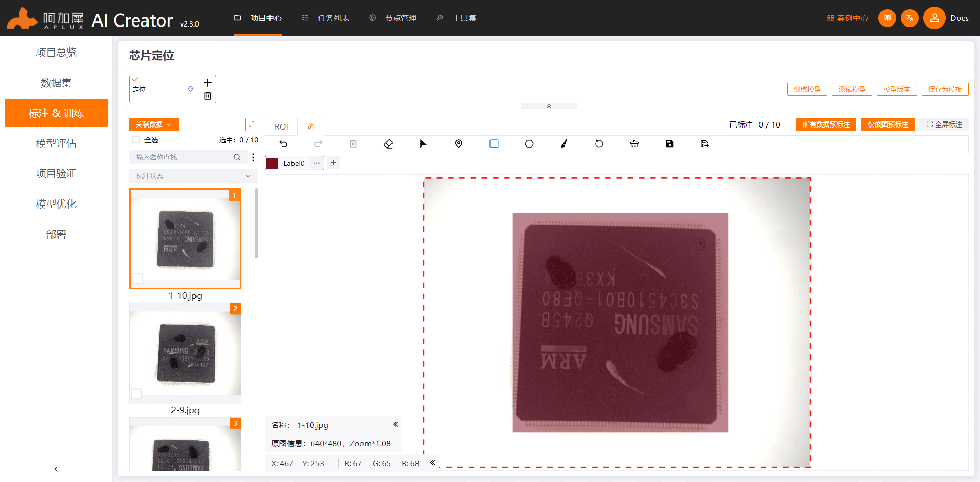Click the 保存为模板 button
Screen dimensions: 980x482
pos(945,89)
